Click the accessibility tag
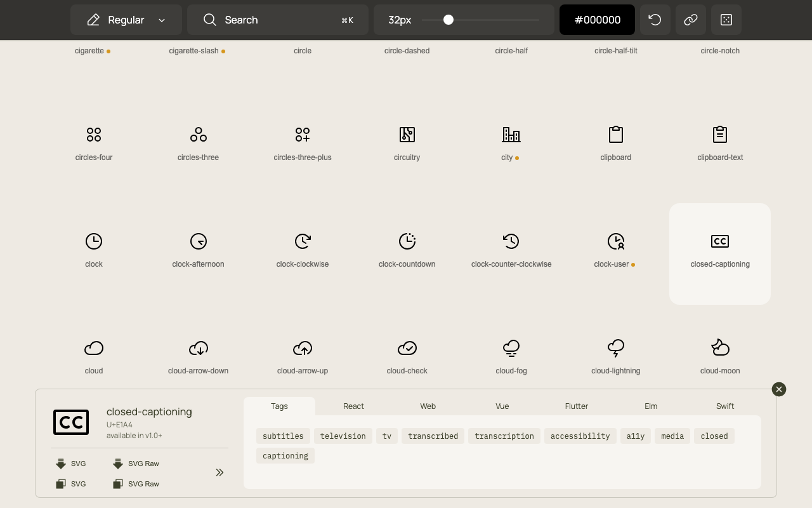 tap(580, 436)
